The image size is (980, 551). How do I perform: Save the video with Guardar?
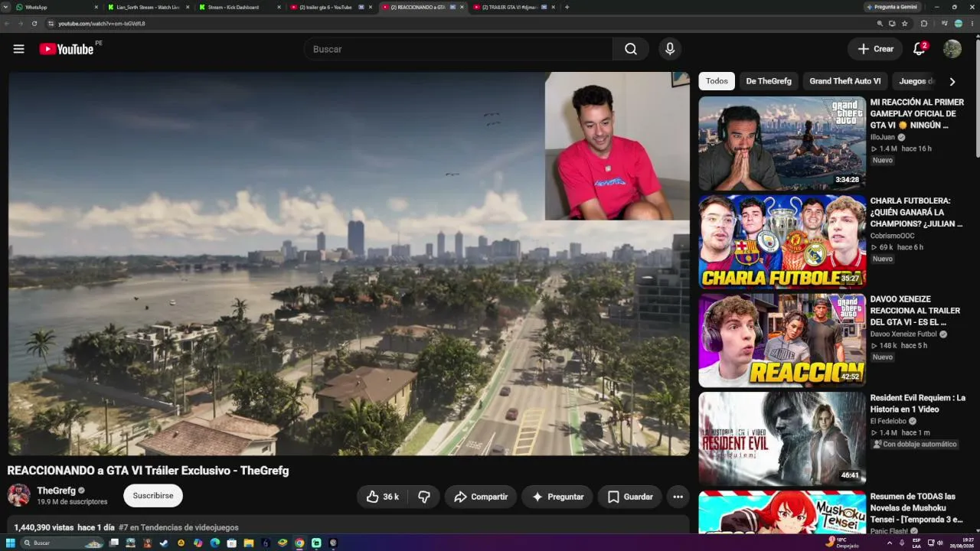630,497
